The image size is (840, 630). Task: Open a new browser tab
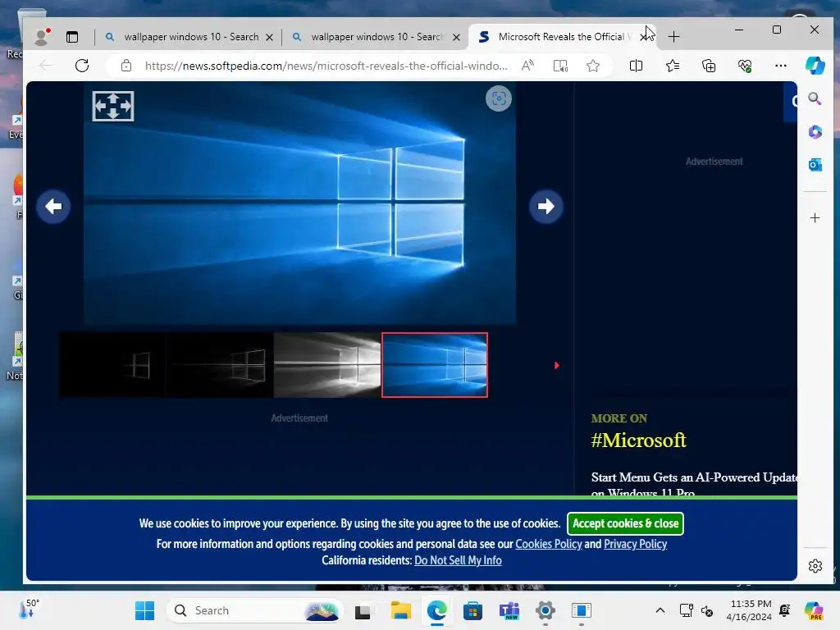673,36
